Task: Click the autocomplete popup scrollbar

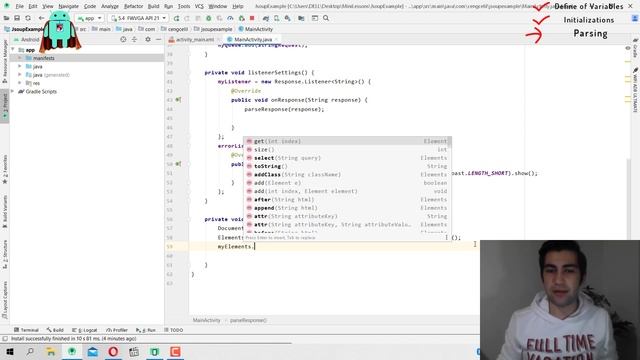Action: tap(450, 143)
